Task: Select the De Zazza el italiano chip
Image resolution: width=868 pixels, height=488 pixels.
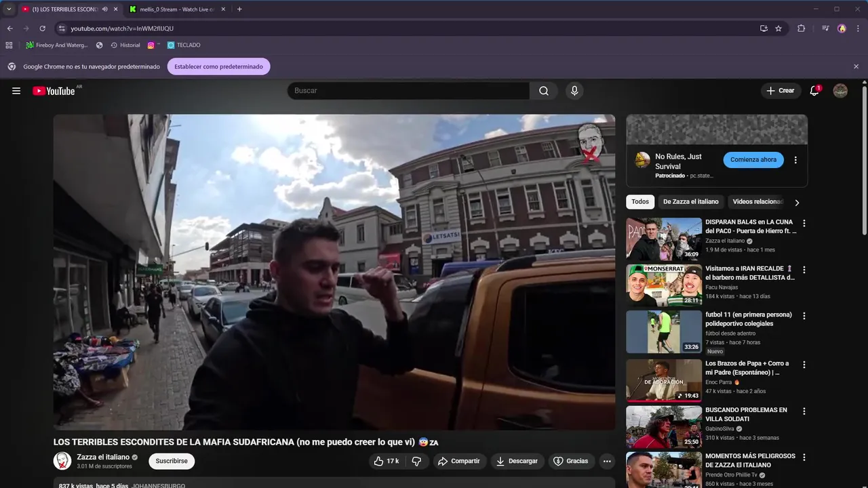Action: 690,202
